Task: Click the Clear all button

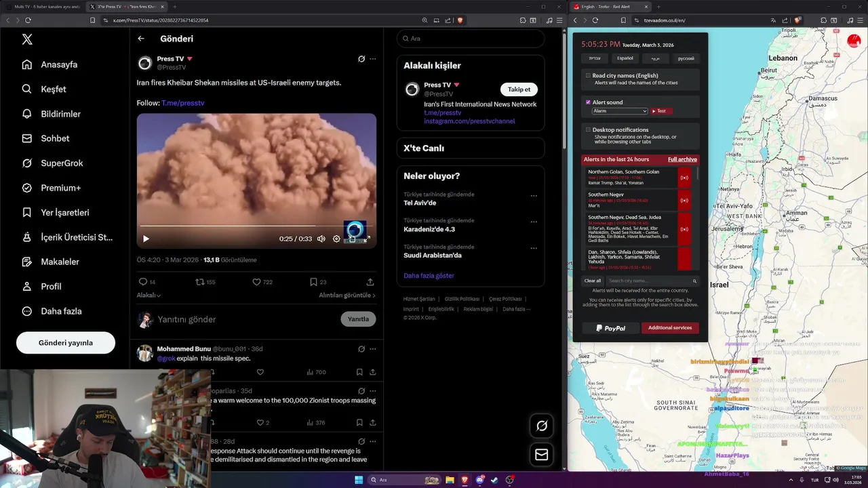Action: 593,281
